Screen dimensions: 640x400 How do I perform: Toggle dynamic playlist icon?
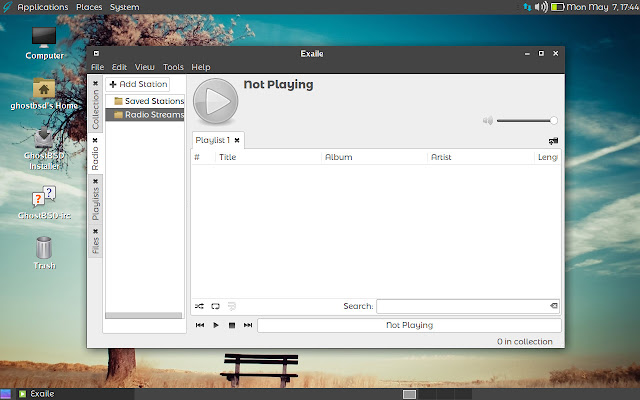232,306
